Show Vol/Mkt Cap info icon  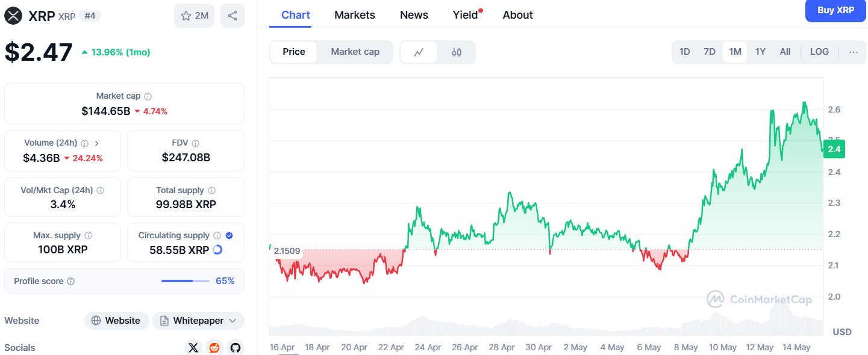coord(100,190)
